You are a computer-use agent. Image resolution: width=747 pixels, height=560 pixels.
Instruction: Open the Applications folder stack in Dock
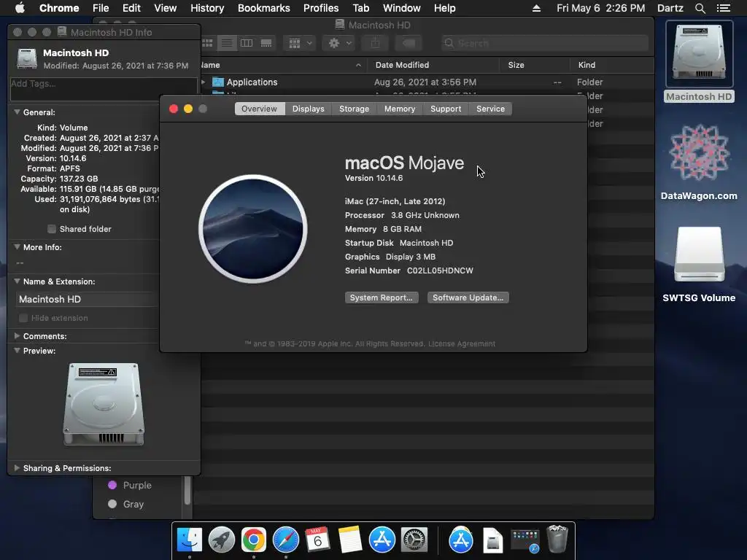461,540
